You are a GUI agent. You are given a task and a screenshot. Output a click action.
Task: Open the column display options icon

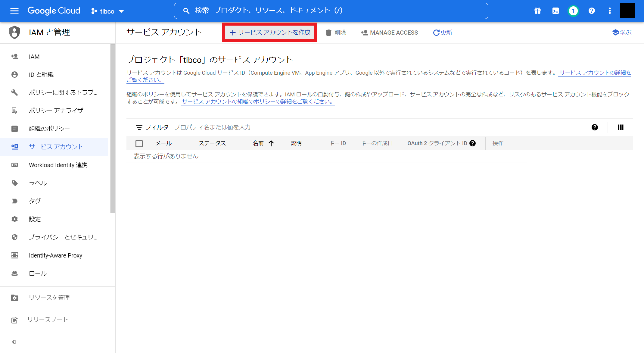[621, 127]
